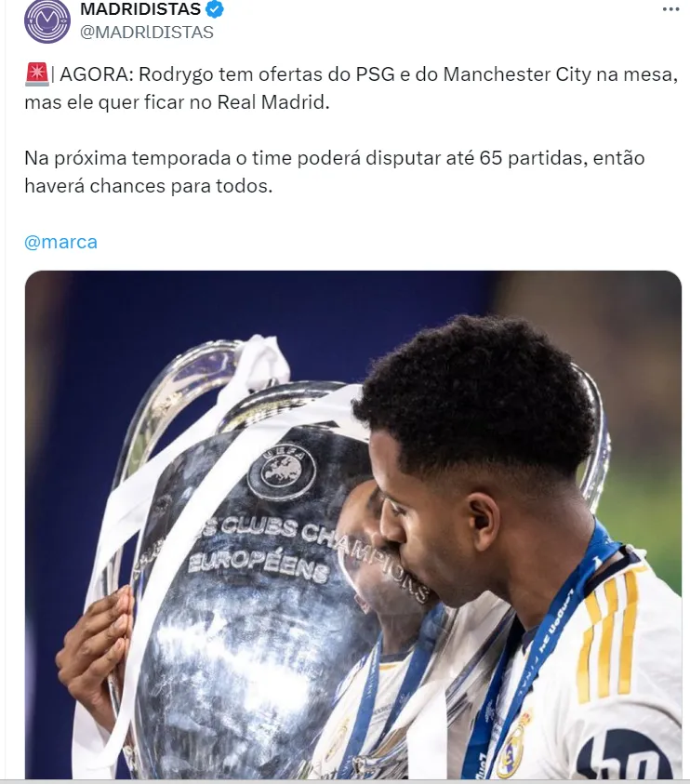
Task: Follow the @marca mention link
Action: (x=61, y=242)
